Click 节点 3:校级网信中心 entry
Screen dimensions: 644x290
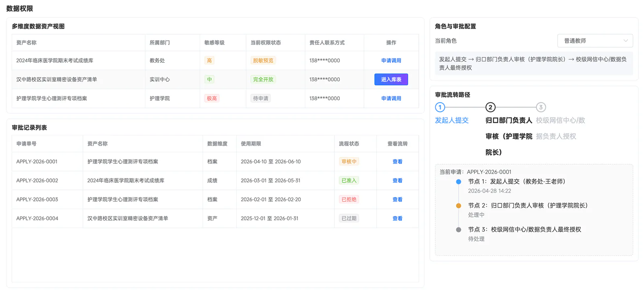[524, 230]
